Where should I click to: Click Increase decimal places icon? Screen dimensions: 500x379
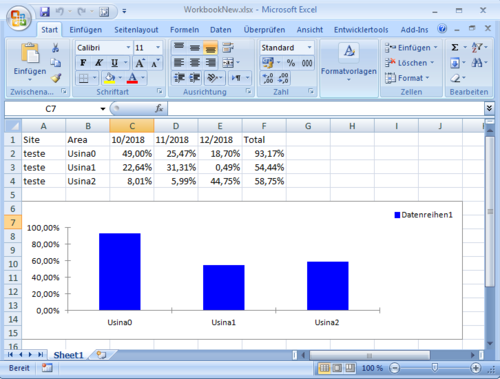268,78
